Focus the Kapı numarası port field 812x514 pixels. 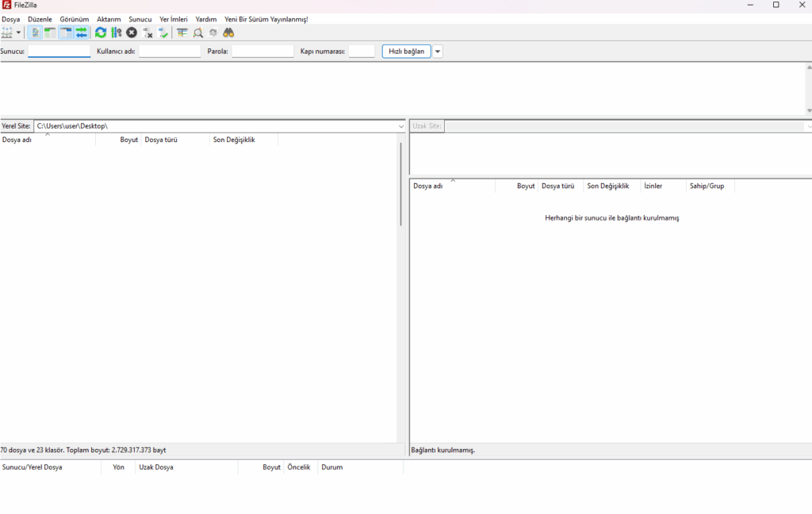[362, 52]
